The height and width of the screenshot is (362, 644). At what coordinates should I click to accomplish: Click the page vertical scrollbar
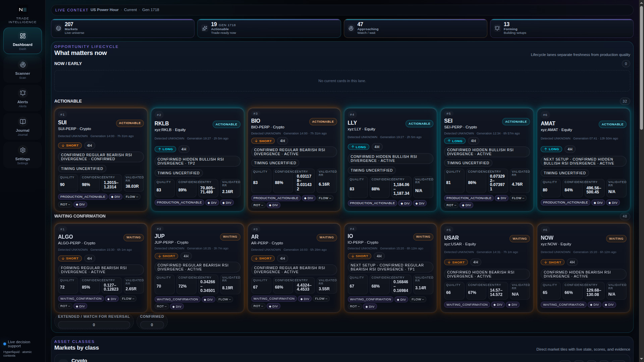click(x=641, y=67)
